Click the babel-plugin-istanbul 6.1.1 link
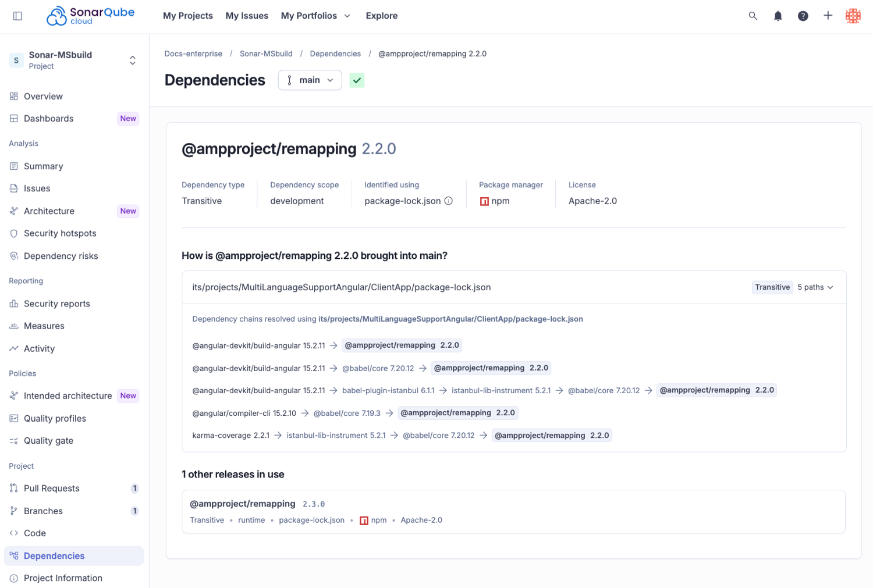873x588 pixels. tap(388, 391)
